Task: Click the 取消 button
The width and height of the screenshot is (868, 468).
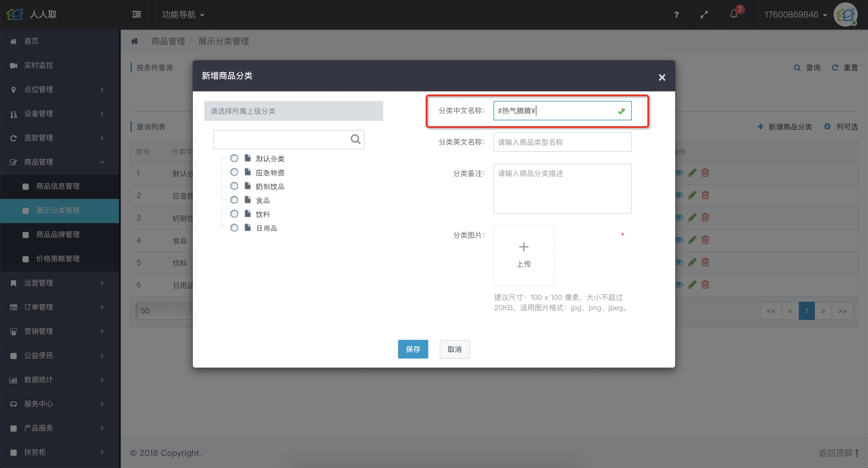Action: (454, 349)
